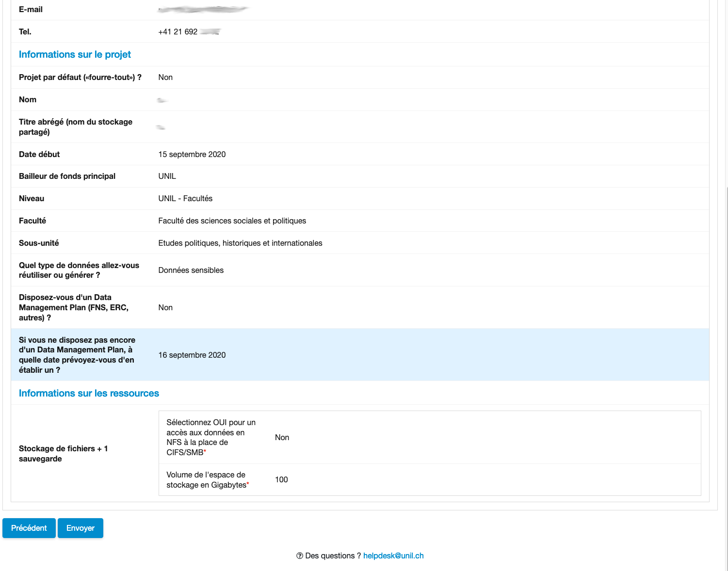
Task: Click the storage volume value 100
Action: coord(281,479)
